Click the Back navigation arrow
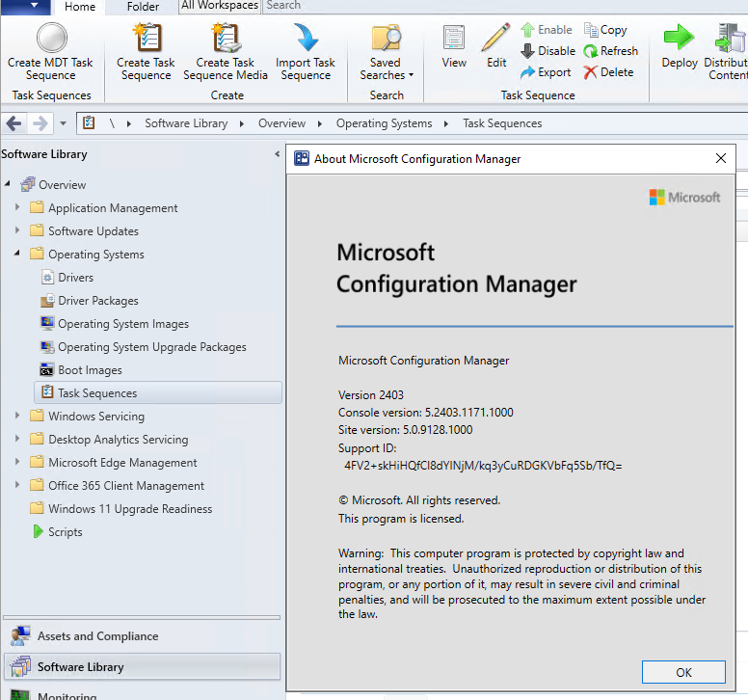The image size is (748, 700). click(13, 123)
